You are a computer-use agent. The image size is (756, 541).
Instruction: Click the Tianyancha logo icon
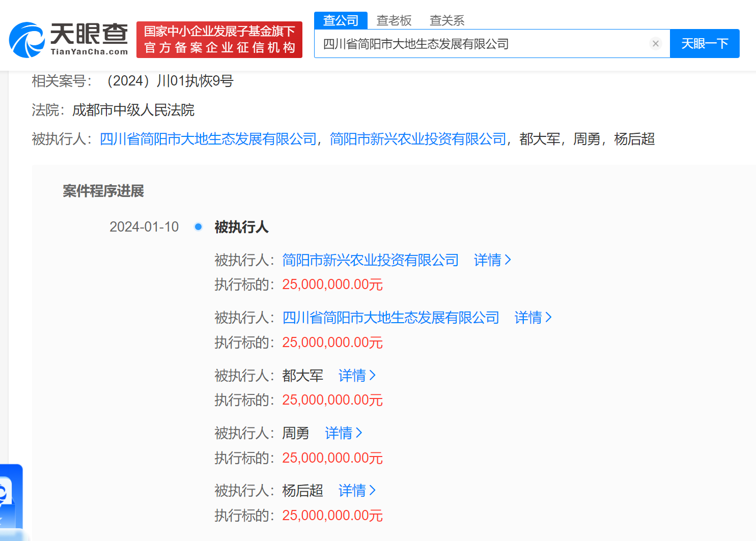tap(26, 40)
